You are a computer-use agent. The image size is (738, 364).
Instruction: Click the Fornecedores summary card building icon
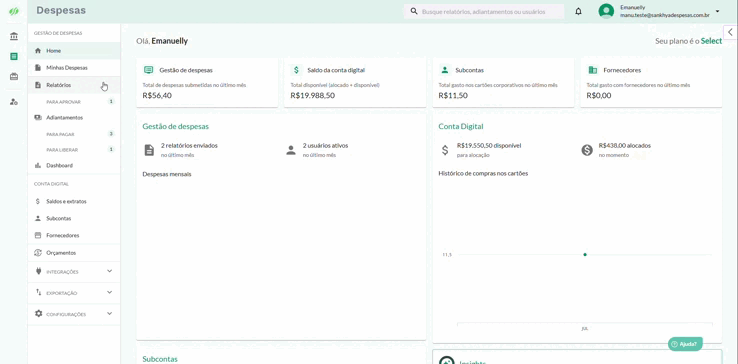coord(593,70)
